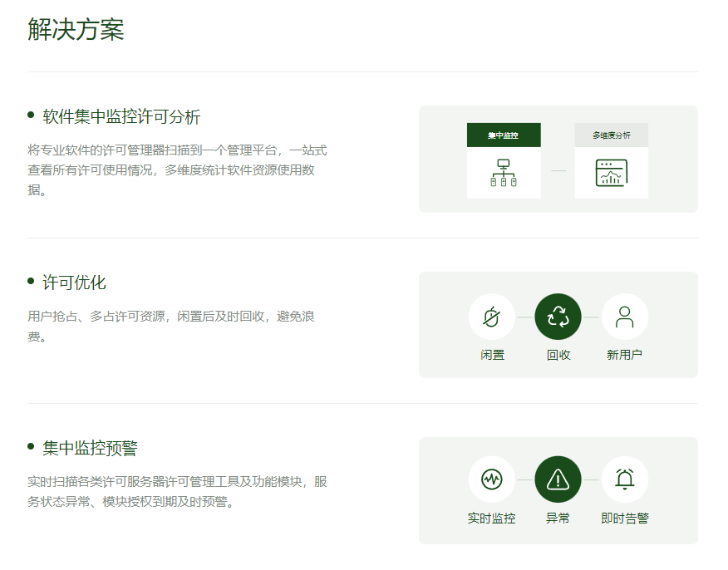Click the 即时告警 alarm bell icon

pos(624,479)
